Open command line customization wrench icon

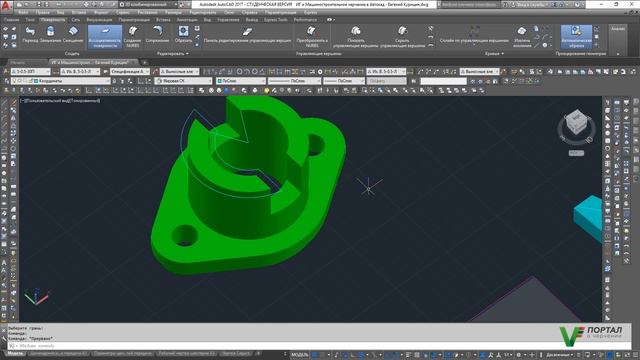click(x=4, y=338)
